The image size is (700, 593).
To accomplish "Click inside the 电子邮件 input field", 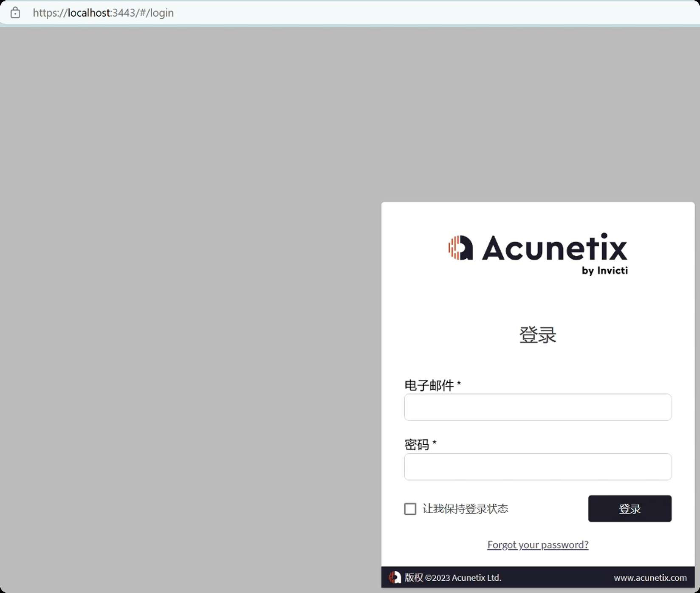I will coord(537,407).
